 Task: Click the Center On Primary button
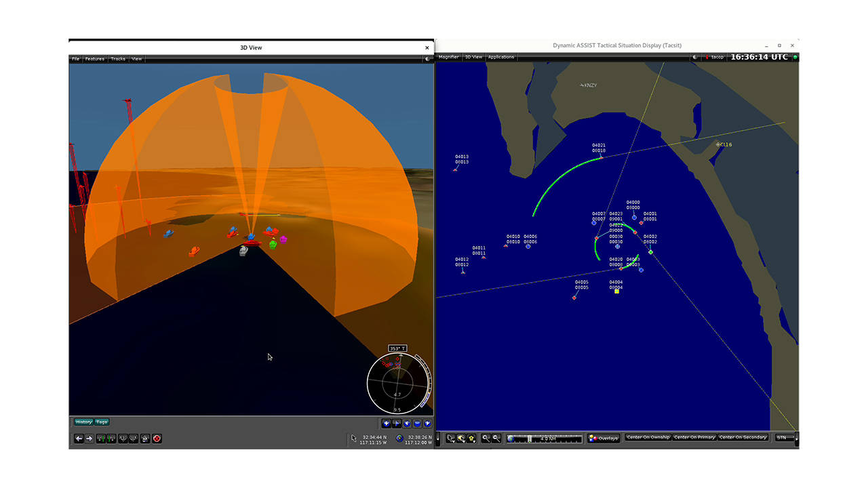pyautogui.click(x=694, y=438)
